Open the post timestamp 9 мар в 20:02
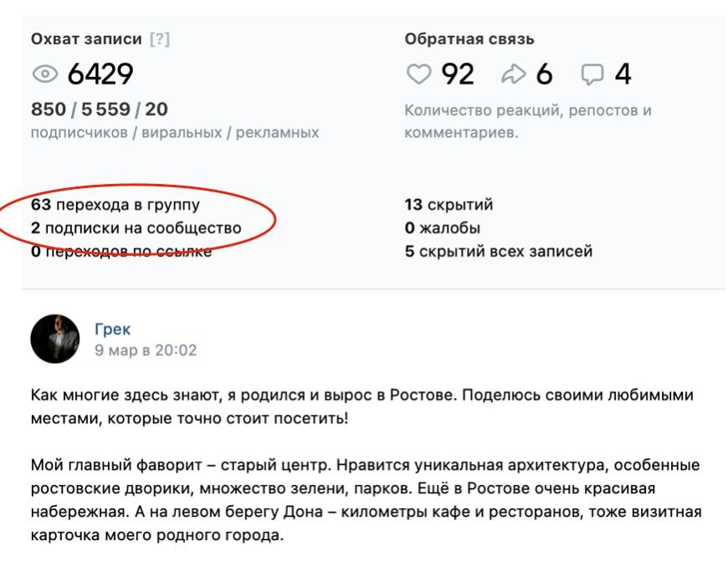This screenshot has width=728, height=582. coord(146,350)
